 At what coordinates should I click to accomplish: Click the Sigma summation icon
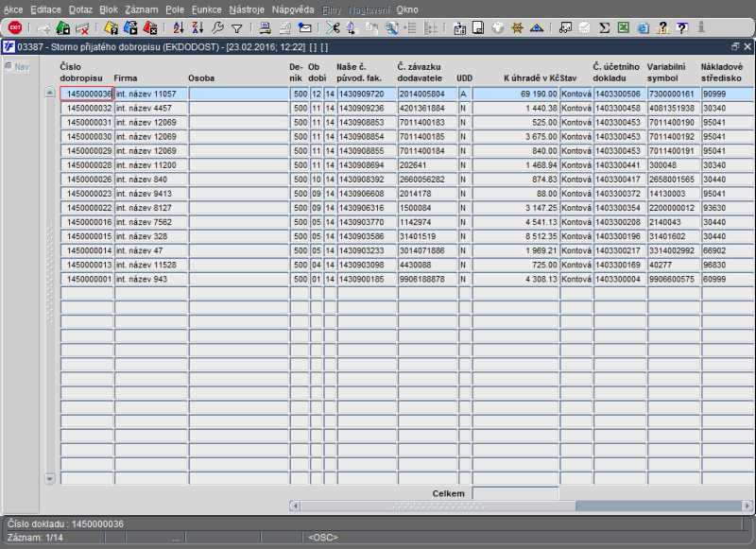click(604, 28)
